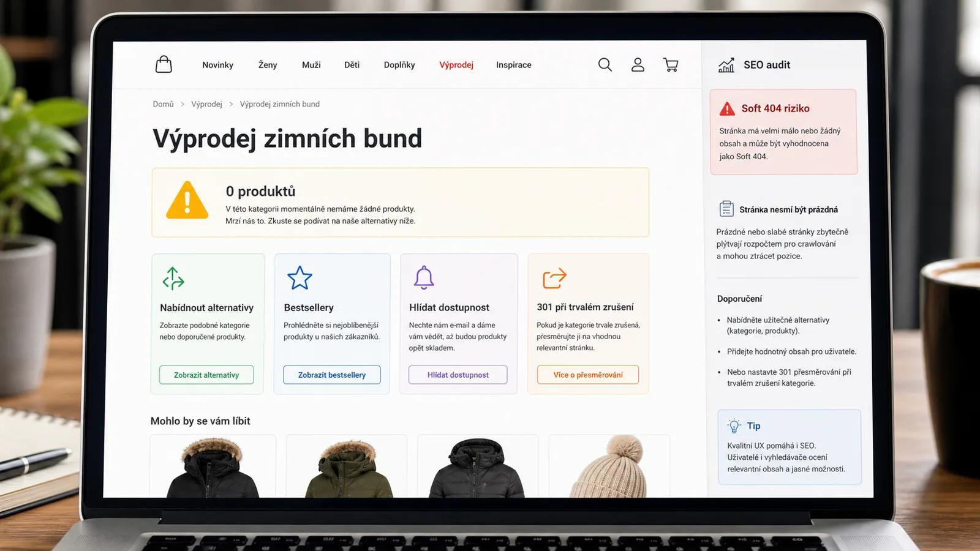Click the Nebo nastavte 301 přesměrování bullet
This screenshot has width=980, height=551.
pos(789,377)
